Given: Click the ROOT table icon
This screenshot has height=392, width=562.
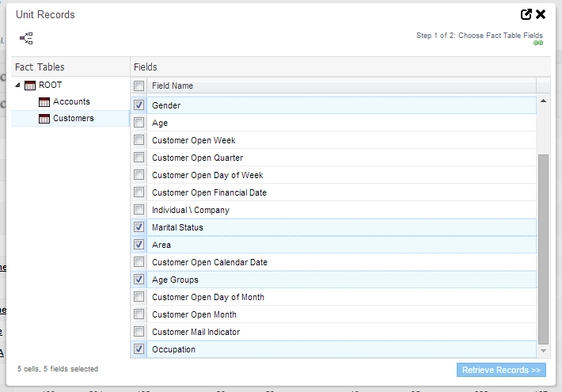Looking at the screenshot, I should tap(30, 86).
